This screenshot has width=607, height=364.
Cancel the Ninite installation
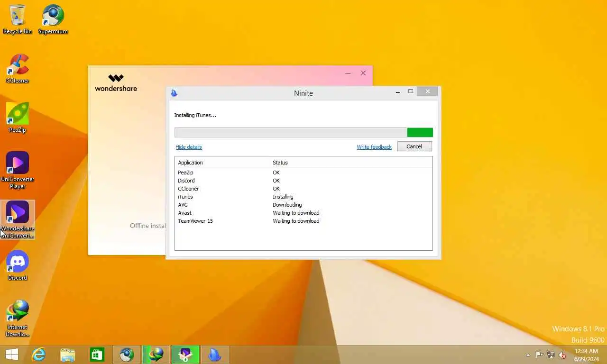click(414, 146)
